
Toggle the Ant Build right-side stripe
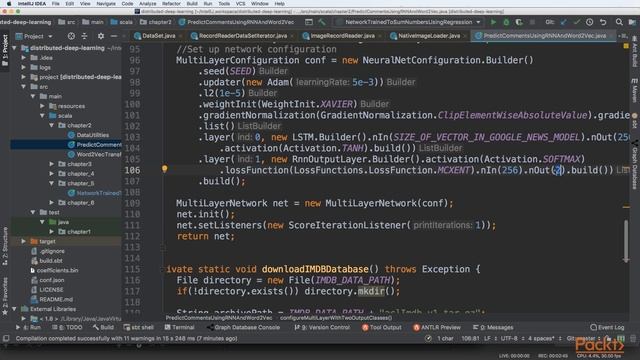pos(635,52)
